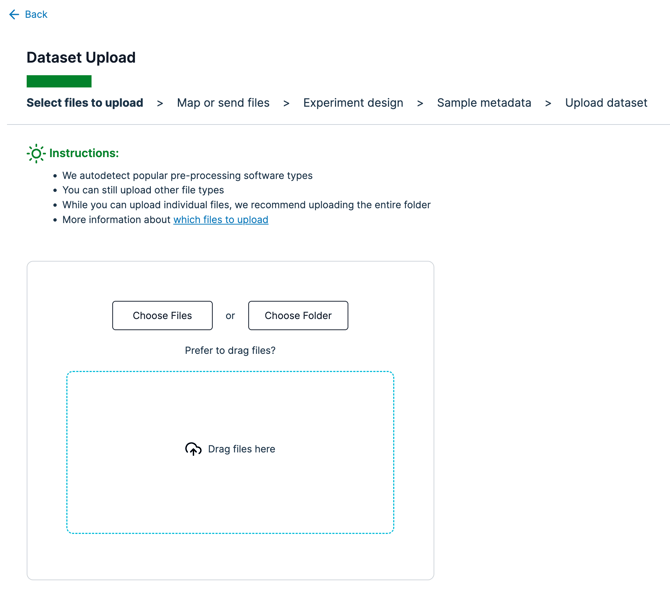Click the Drag files here text

[241, 450]
